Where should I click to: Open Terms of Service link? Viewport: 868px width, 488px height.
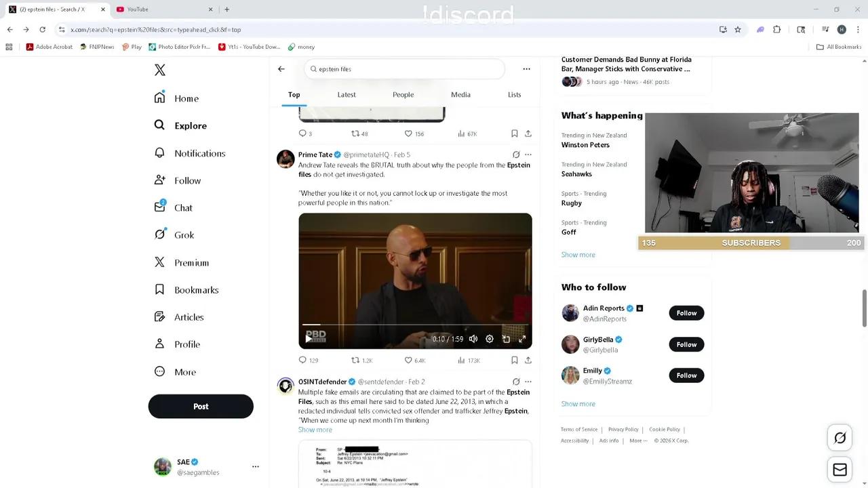pos(579,429)
